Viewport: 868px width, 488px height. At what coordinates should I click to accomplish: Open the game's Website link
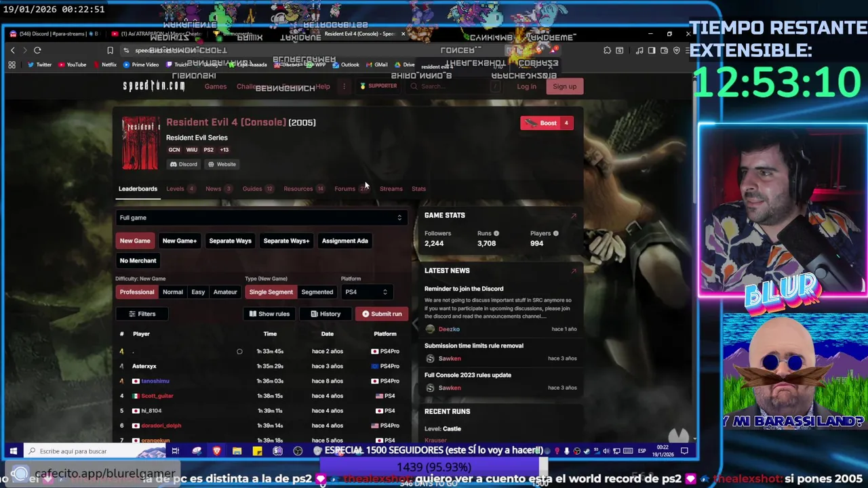[x=222, y=164]
